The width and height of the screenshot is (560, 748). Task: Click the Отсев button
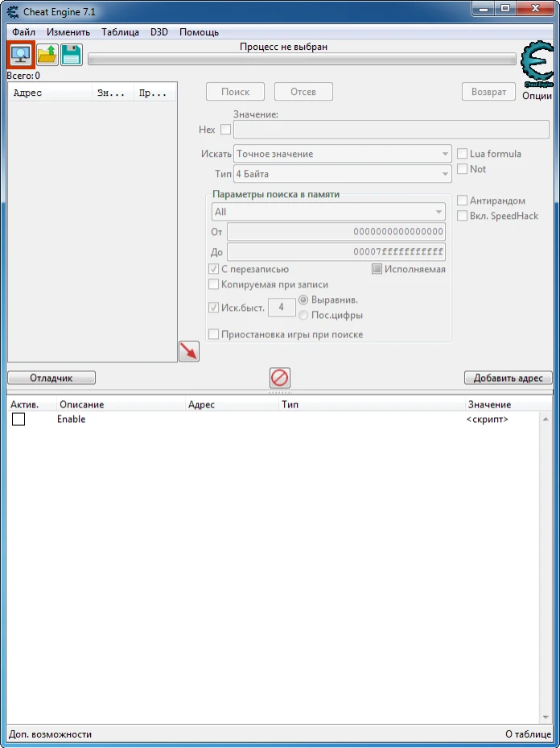(303, 92)
